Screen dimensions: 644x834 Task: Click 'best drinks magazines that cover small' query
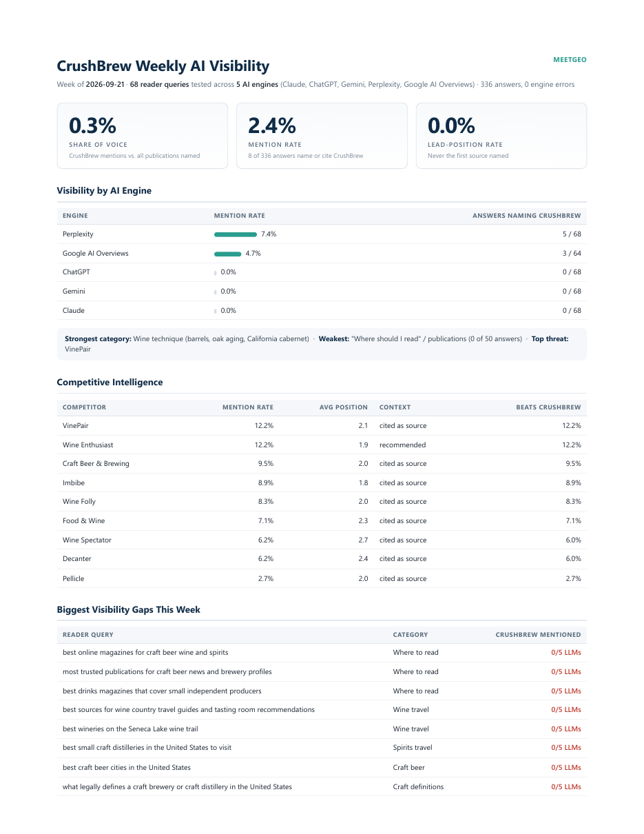[162, 691]
